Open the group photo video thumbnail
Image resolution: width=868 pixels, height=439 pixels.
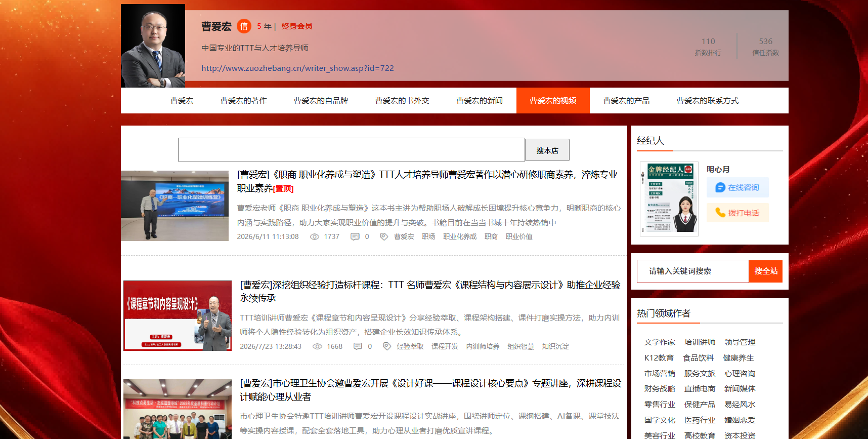178,409
